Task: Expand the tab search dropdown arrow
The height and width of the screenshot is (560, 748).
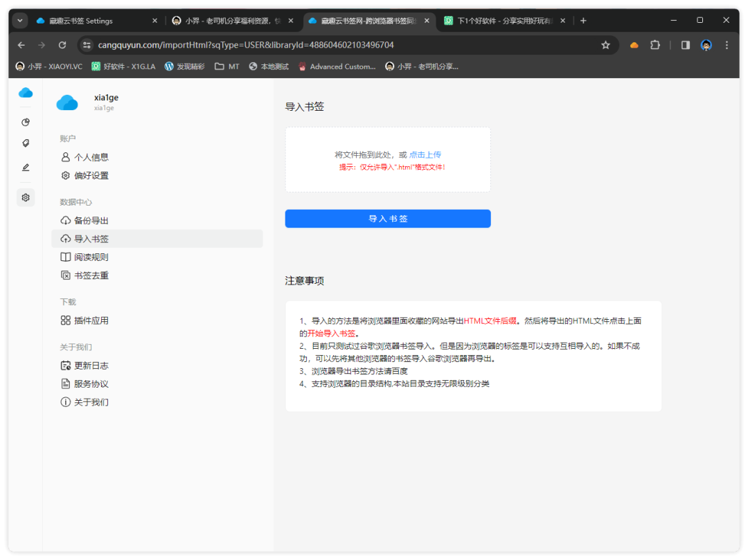Action: [19, 21]
